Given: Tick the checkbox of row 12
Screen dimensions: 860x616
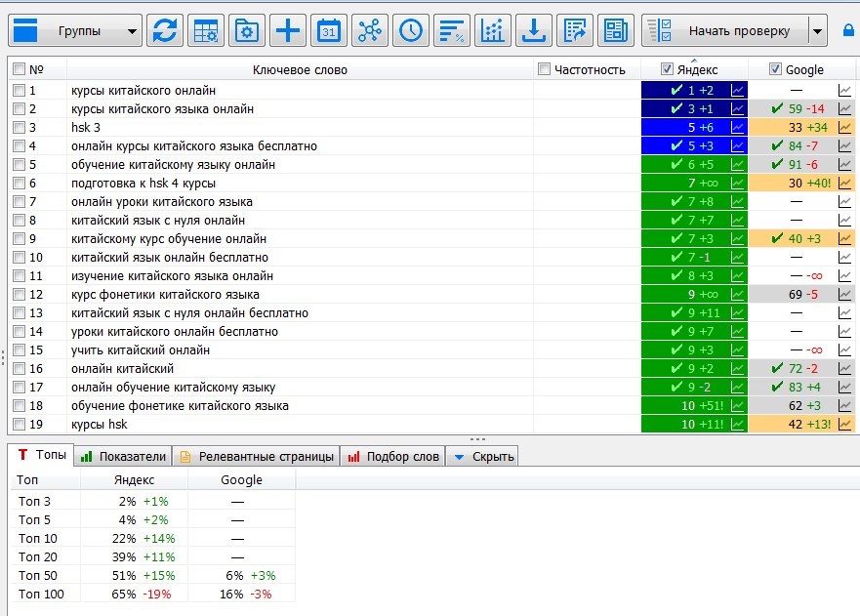Looking at the screenshot, I should 20,294.
